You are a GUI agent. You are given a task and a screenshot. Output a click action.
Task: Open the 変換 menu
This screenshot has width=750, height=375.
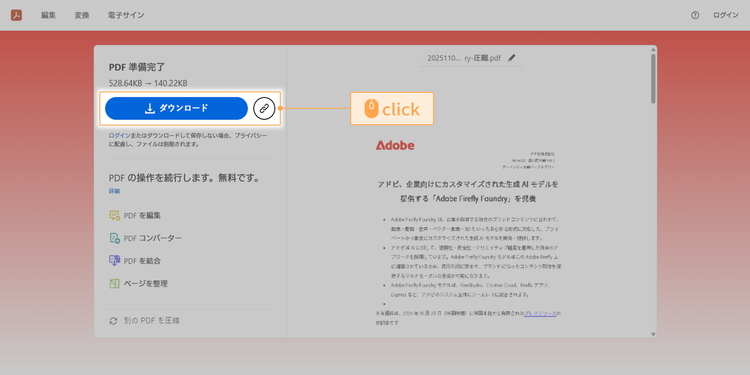click(x=82, y=15)
